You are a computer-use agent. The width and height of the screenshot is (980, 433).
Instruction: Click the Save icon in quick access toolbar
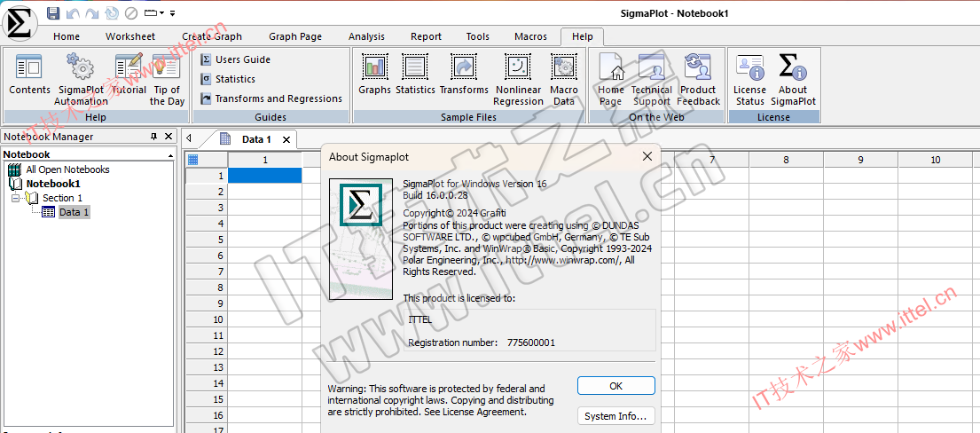(54, 13)
